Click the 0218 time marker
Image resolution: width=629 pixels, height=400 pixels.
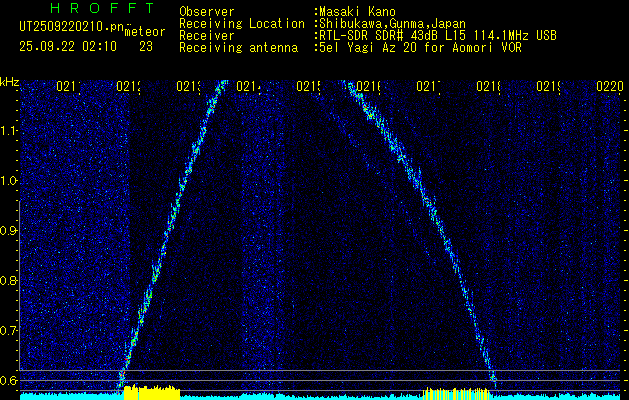[488, 86]
